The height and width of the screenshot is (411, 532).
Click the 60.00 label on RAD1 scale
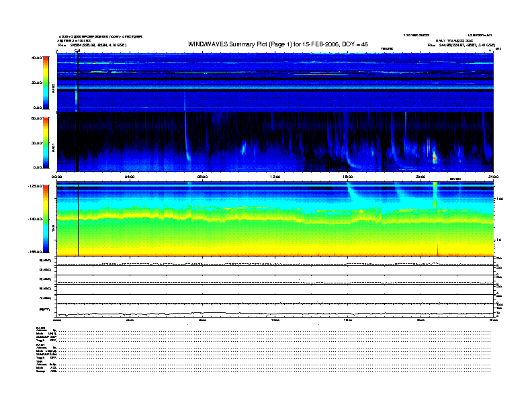pos(36,118)
